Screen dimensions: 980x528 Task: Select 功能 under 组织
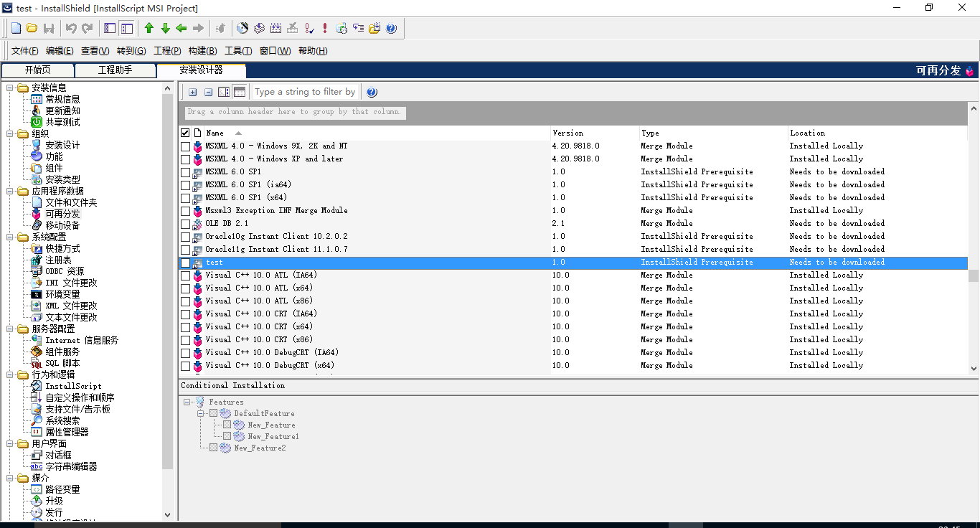54,156
